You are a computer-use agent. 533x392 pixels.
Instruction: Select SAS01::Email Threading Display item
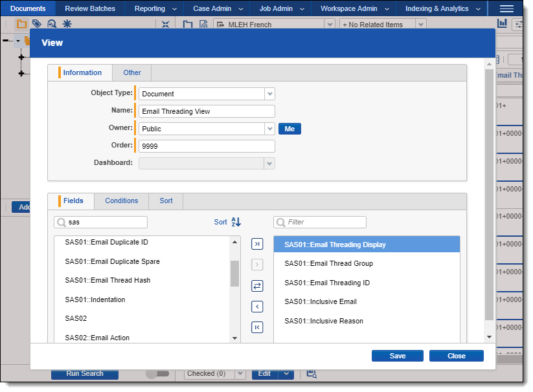click(x=367, y=245)
